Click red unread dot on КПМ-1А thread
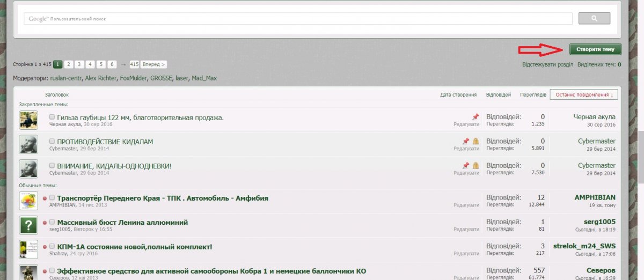The image size is (644, 280). pyautogui.click(x=45, y=247)
